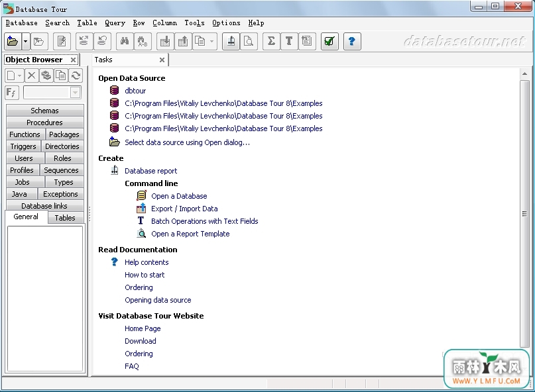Open the Help menu
Screen dimensions: 535x392
click(x=257, y=23)
